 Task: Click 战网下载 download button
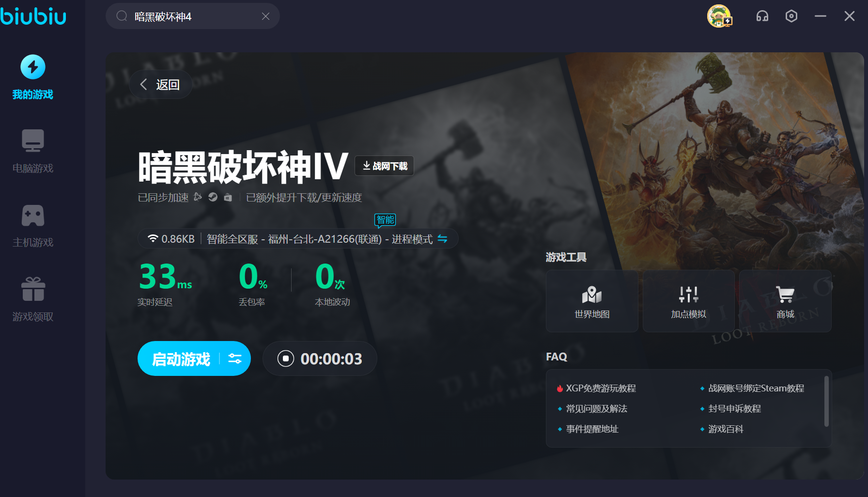point(385,166)
